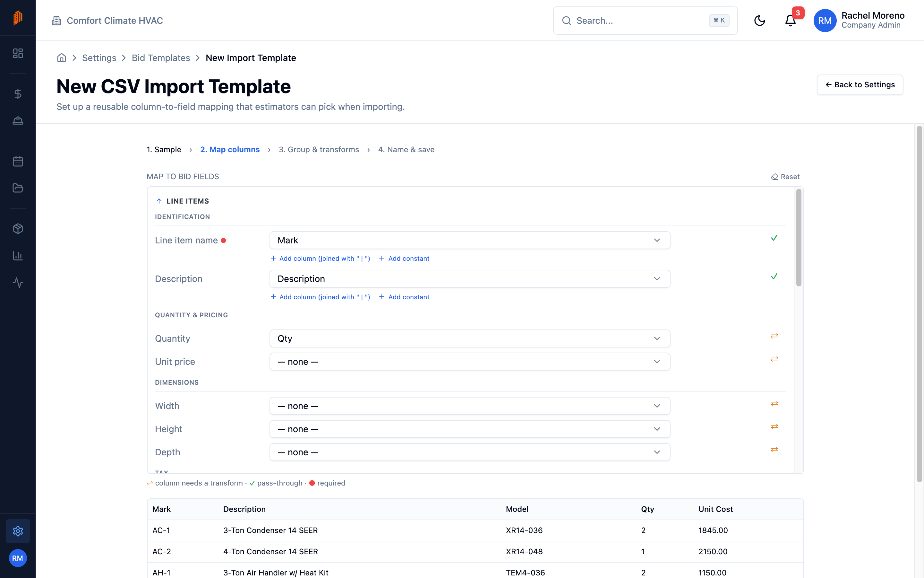This screenshot has height=578, width=924.
Task: Click the transform arrows icon for Height
Action: pyautogui.click(x=774, y=426)
